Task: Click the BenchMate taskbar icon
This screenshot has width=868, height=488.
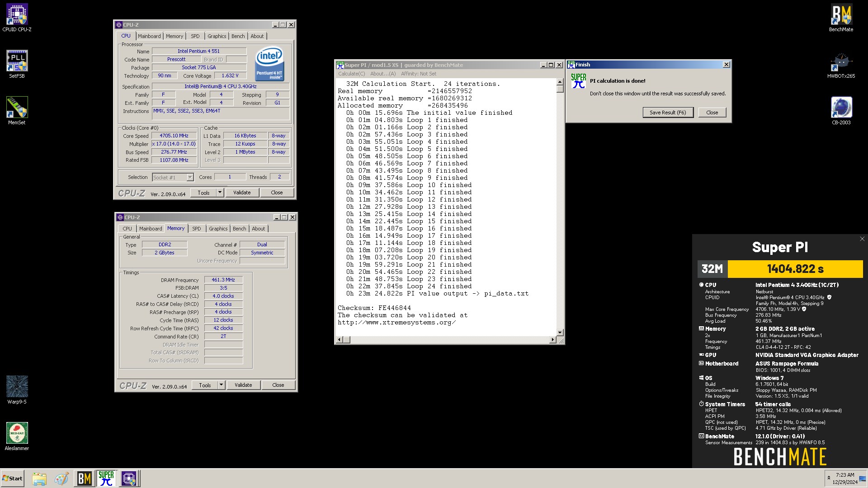Action: (x=84, y=478)
